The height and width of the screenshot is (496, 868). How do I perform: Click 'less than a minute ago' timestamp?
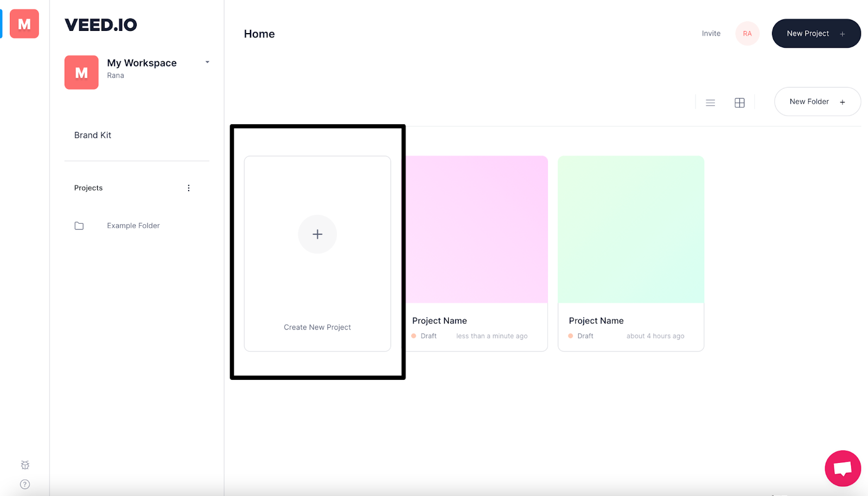pos(492,336)
